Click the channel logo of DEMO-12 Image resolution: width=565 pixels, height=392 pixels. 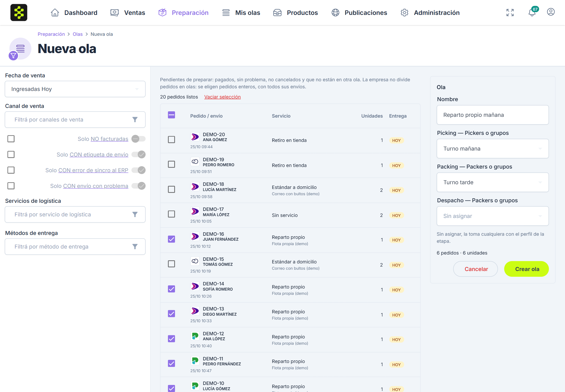(195, 336)
